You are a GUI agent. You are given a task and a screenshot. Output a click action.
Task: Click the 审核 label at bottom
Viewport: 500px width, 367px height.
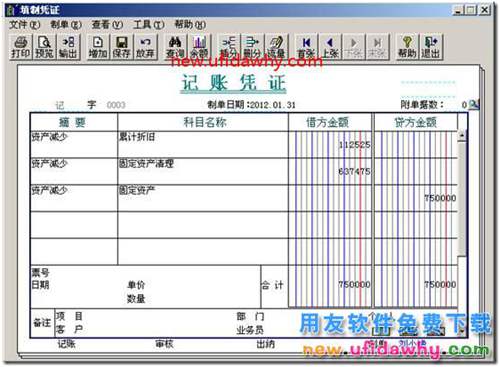tap(164, 344)
